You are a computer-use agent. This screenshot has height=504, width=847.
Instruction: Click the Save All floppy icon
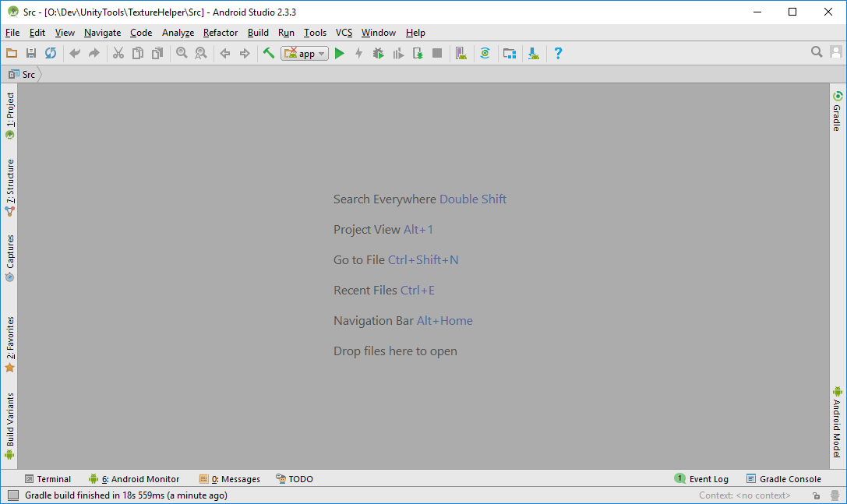coord(31,53)
